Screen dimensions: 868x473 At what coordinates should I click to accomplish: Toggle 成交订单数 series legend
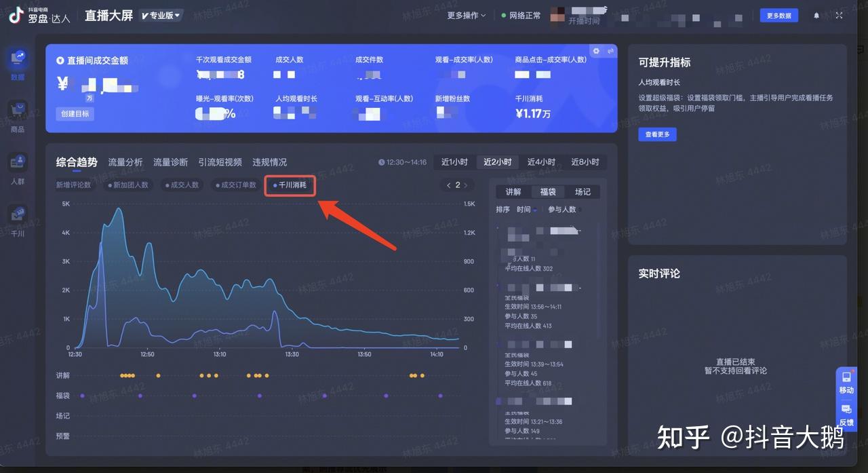click(x=235, y=185)
